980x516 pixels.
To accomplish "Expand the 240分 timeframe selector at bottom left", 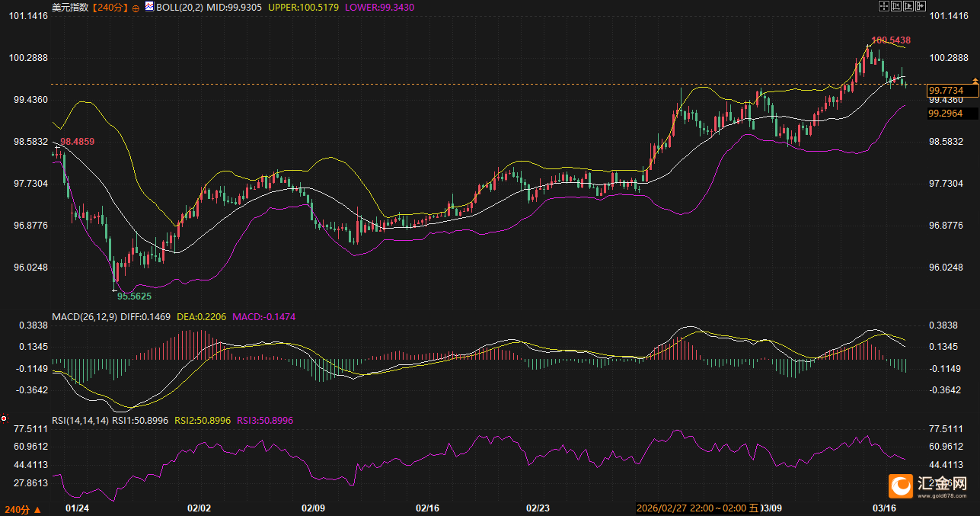I will (22, 508).
